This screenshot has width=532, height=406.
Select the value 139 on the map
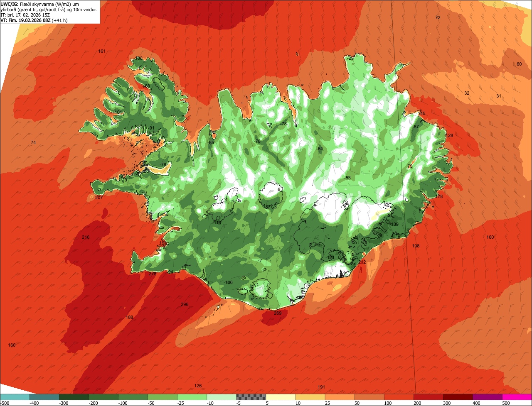point(395,224)
